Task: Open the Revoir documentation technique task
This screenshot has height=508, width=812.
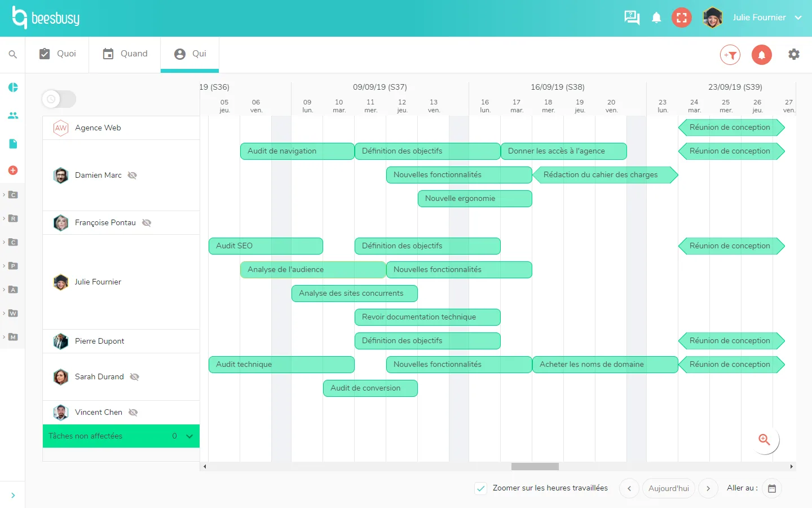Action: click(x=427, y=317)
